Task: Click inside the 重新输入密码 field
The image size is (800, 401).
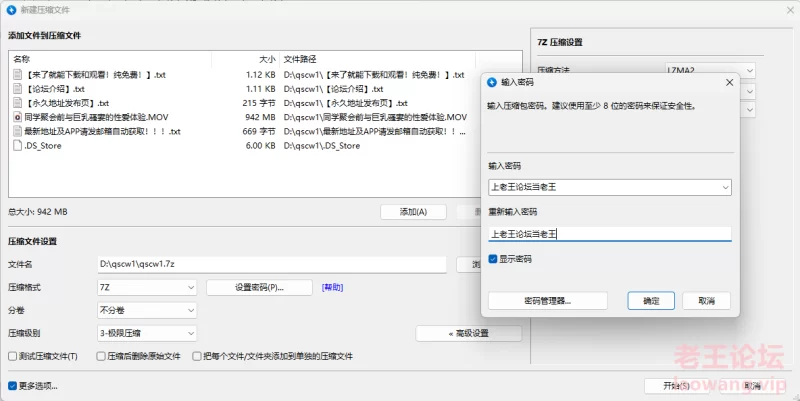Action: 610,234
